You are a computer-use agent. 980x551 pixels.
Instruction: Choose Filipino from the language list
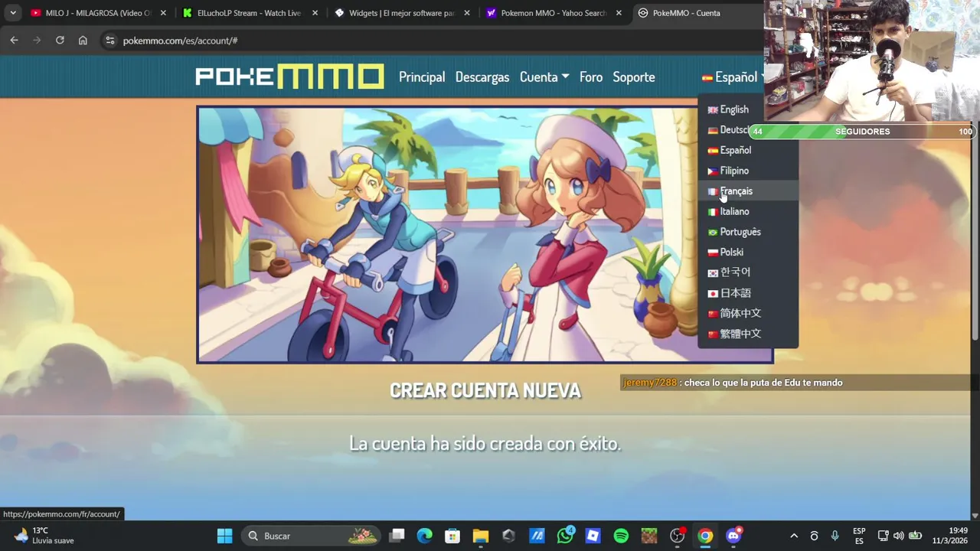pos(748,171)
